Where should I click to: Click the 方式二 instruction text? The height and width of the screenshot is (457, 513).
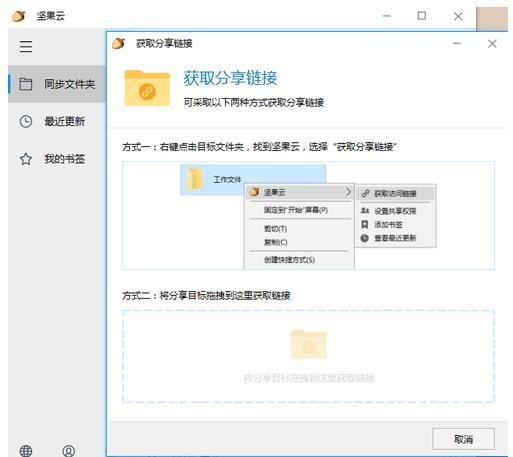206,295
